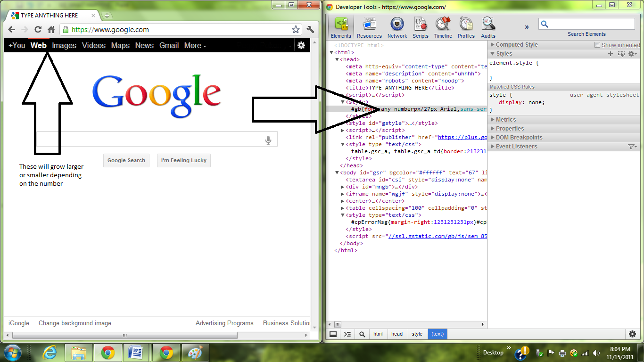Collapse the body id=gsr node
Viewport: 644px width, 362px height.
click(x=338, y=173)
